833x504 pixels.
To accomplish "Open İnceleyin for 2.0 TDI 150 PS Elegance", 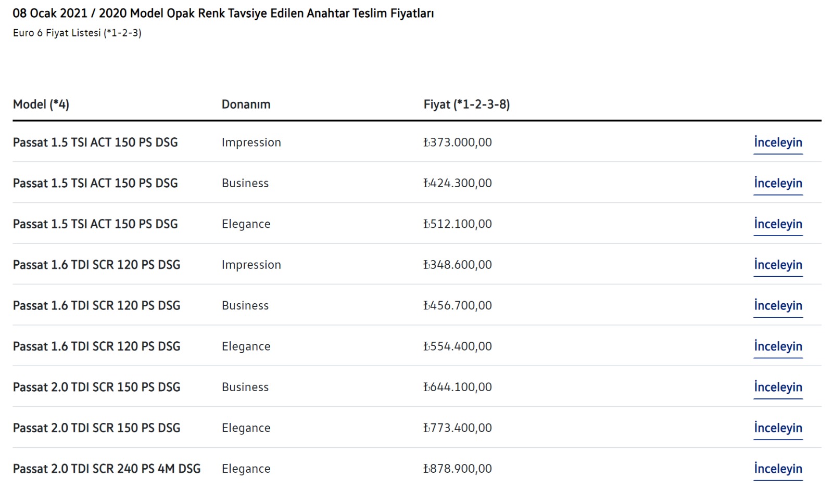I will [778, 428].
